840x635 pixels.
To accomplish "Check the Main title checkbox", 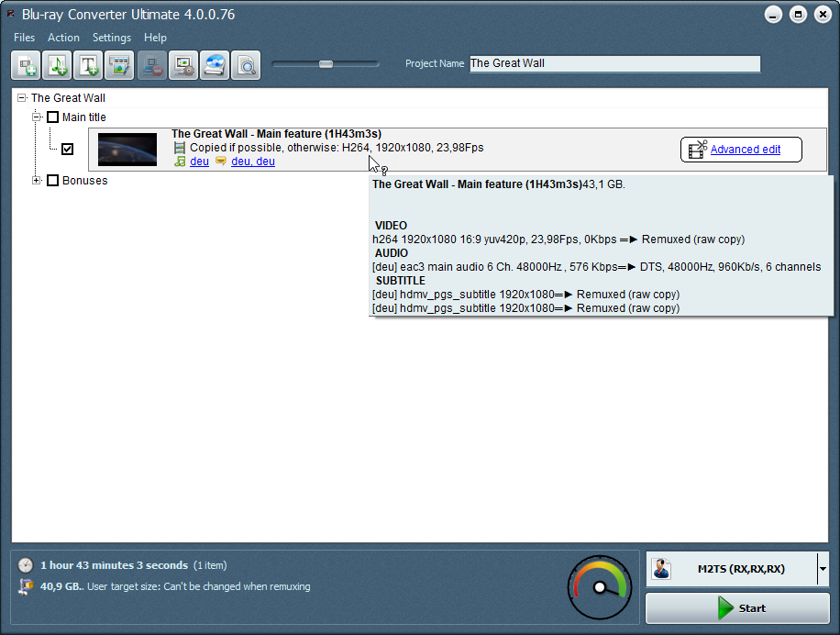I will 52,117.
